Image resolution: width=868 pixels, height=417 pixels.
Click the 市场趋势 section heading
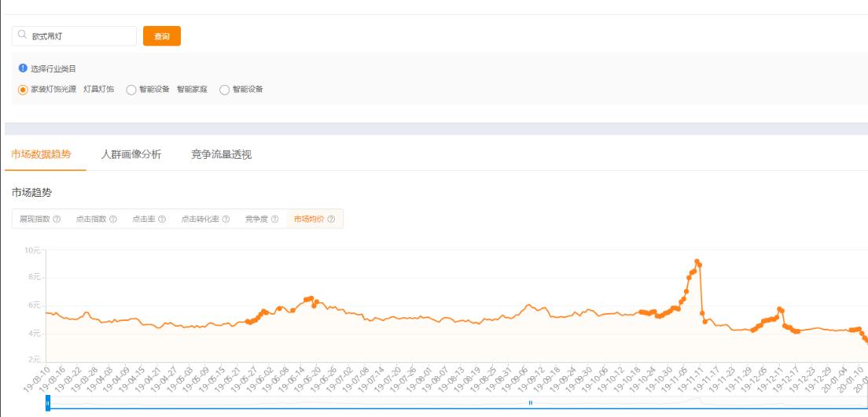[x=31, y=193]
